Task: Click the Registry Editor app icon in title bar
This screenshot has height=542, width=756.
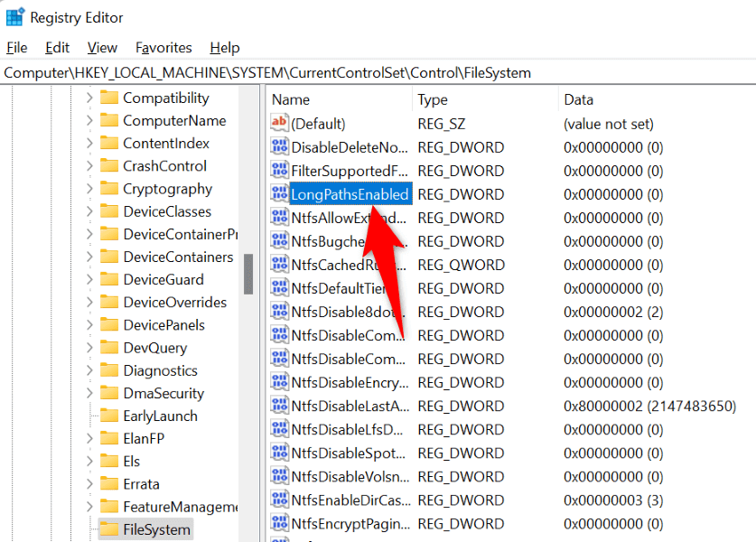Action: [x=14, y=17]
